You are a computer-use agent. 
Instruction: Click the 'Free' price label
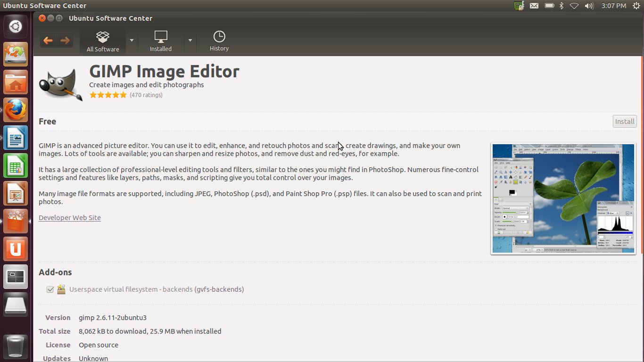coord(47,121)
